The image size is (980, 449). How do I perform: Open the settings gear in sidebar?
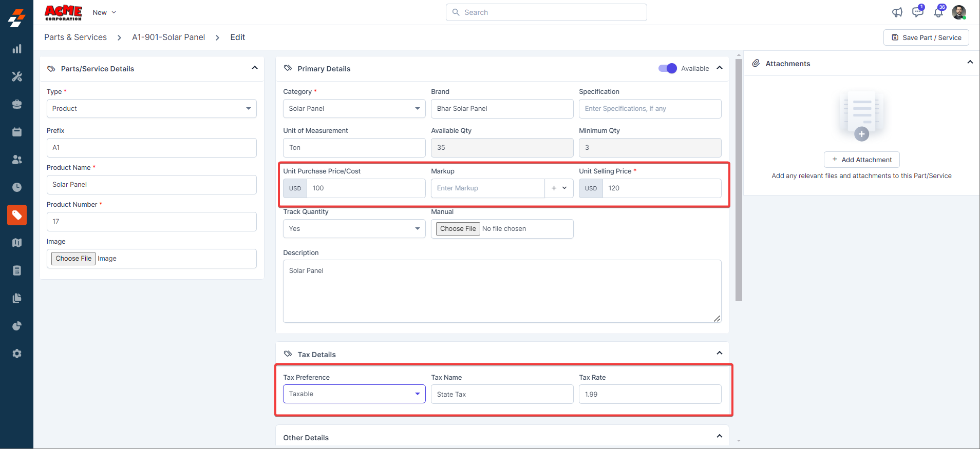point(17,354)
